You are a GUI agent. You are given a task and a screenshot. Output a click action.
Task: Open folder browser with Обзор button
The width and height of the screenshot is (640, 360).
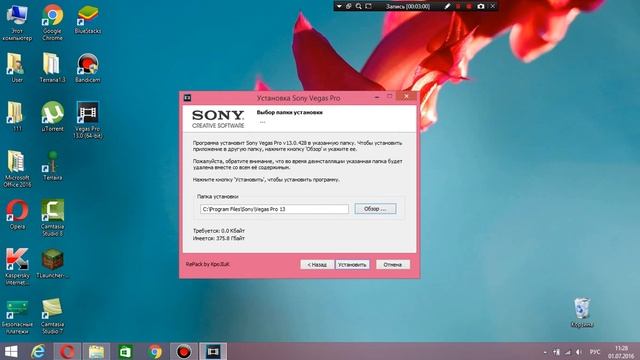[375, 209]
